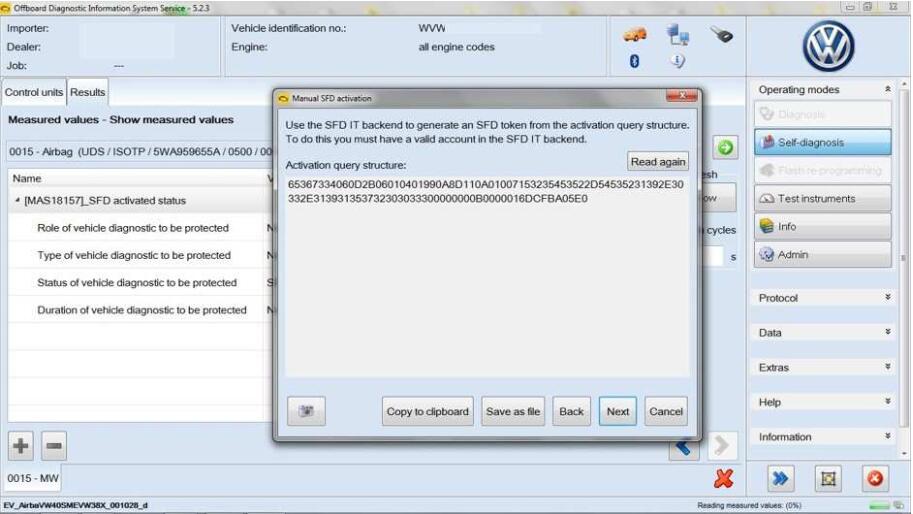Click the minus icon to remove values
Screen dimensions: 913x514
54,445
